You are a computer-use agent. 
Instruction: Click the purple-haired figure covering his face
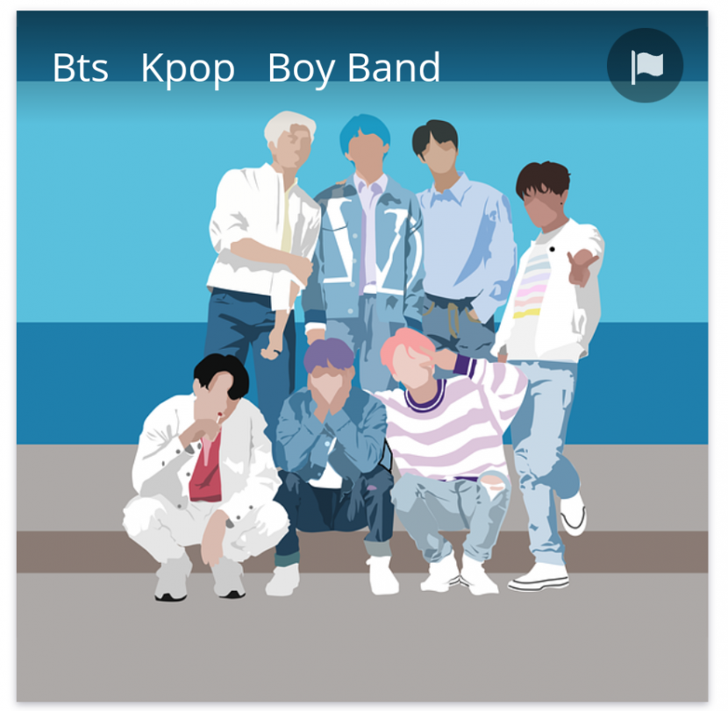click(x=332, y=464)
